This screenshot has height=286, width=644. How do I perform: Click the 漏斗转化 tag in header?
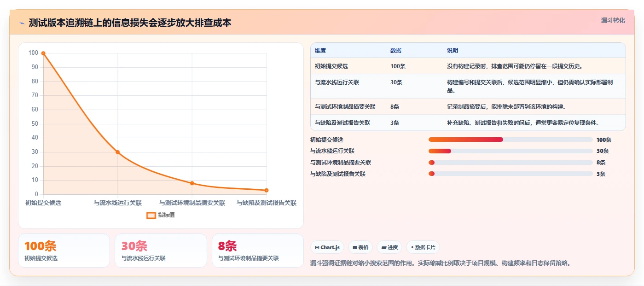(613, 21)
